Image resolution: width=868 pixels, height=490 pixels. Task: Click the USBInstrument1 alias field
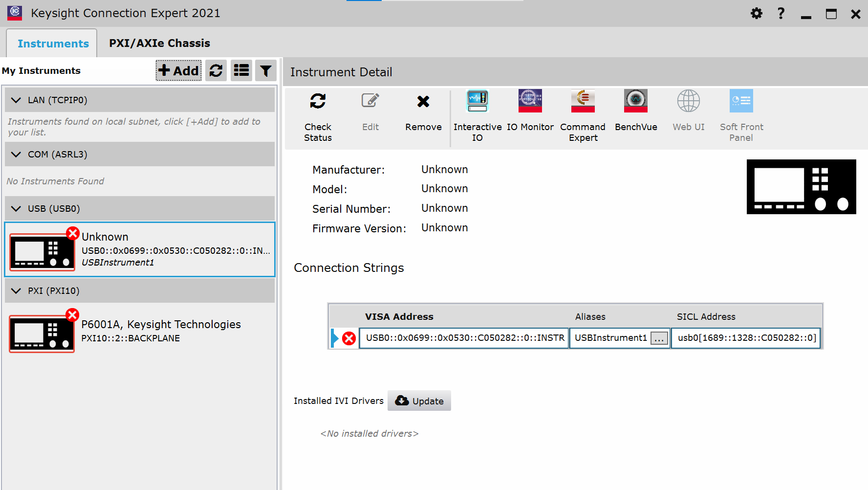coord(611,338)
